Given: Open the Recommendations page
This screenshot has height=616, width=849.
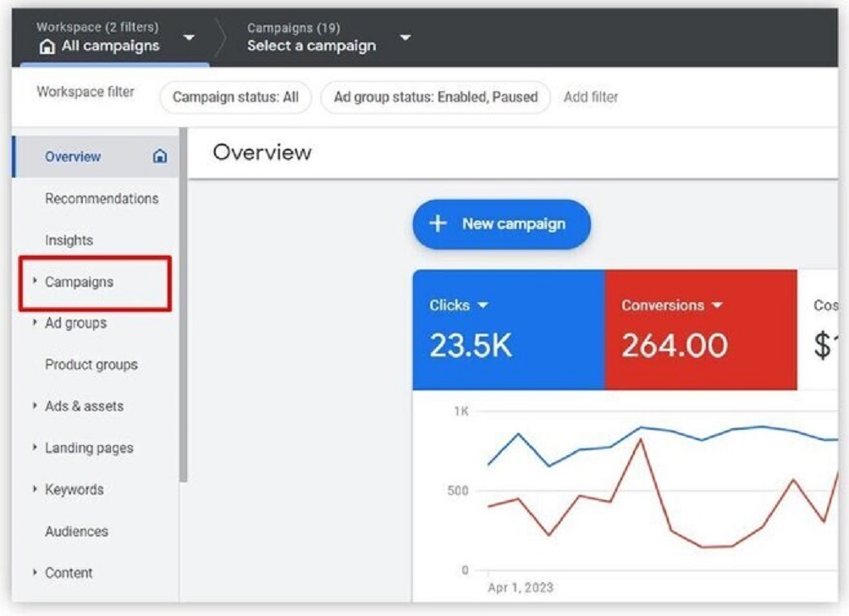Looking at the screenshot, I should (101, 198).
